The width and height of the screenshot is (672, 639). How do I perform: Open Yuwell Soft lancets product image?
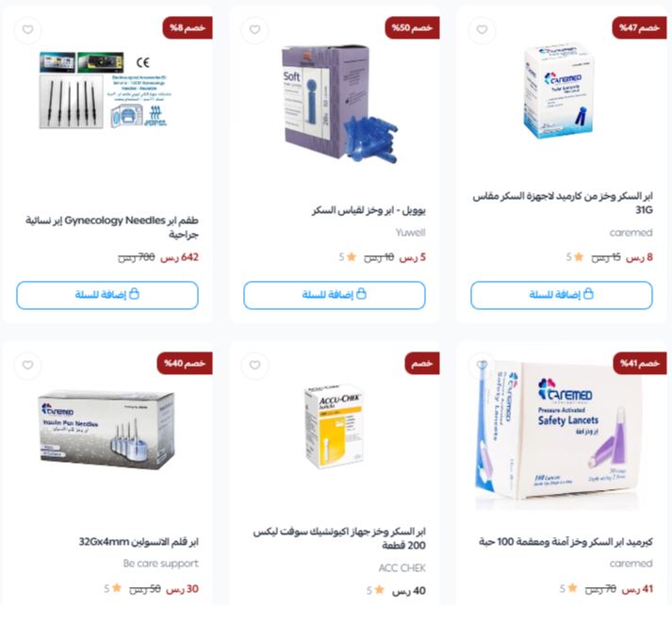click(x=338, y=104)
